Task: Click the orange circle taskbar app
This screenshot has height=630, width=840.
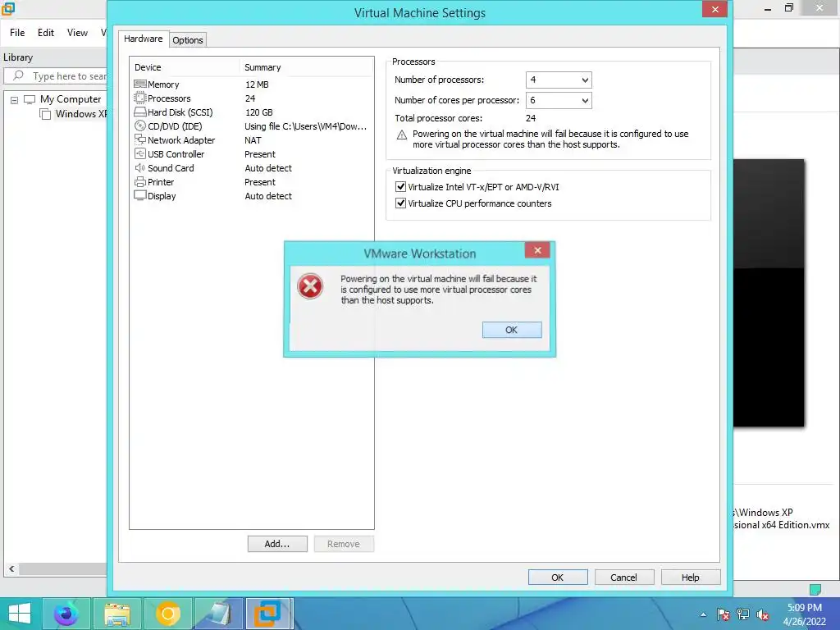Action: point(167,614)
